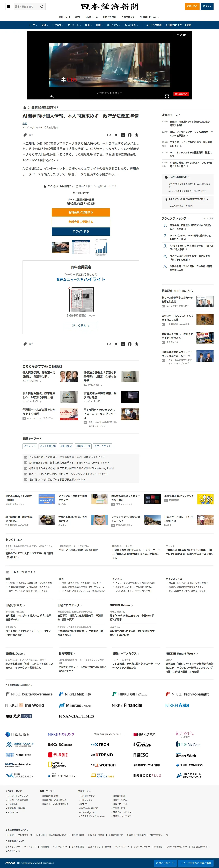219x868 pixels.
Task: Share on Facebook using top icon
Action: coord(129,135)
